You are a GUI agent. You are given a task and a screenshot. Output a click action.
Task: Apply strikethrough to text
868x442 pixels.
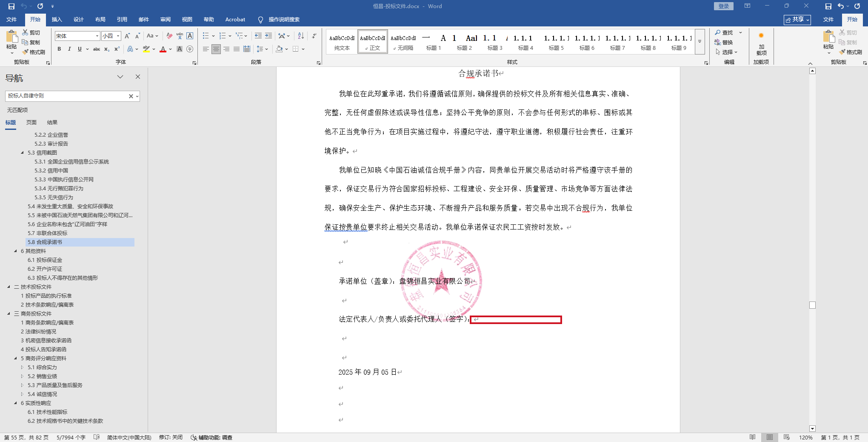97,49
